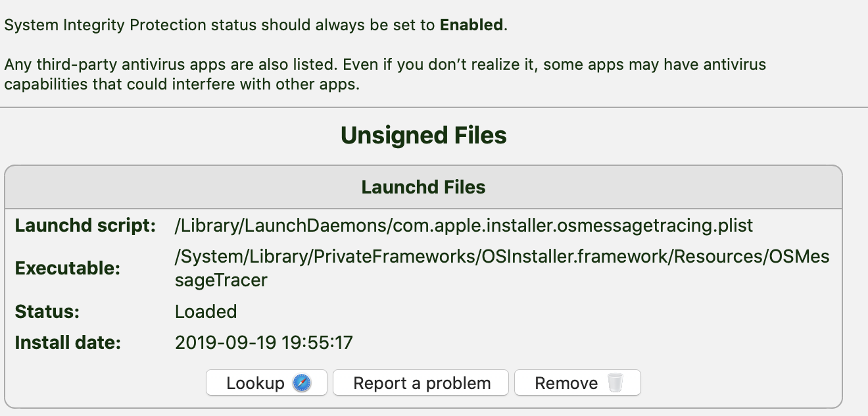Screen dimensions: 868x416
Task: Click the com.apple.installer.osmessagetracing.plist path
Action: click(464, 226)
